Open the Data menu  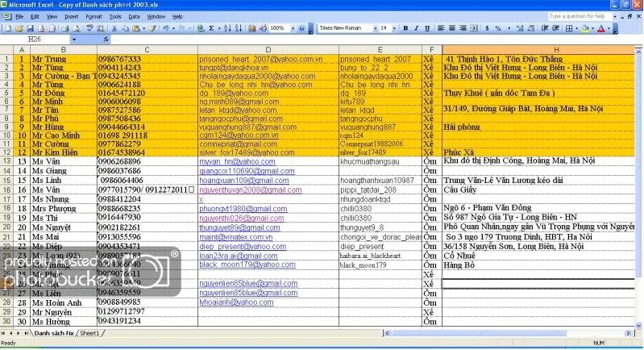click(134, 17)
